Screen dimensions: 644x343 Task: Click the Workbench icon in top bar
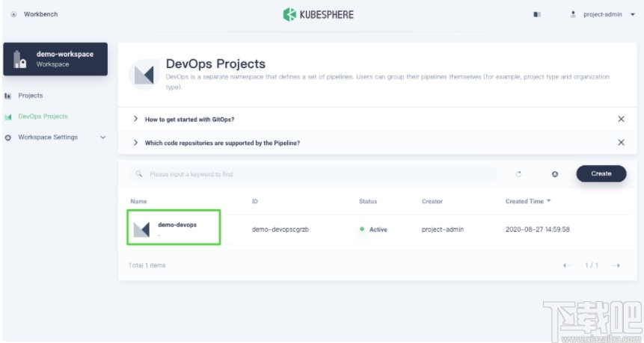13,14
